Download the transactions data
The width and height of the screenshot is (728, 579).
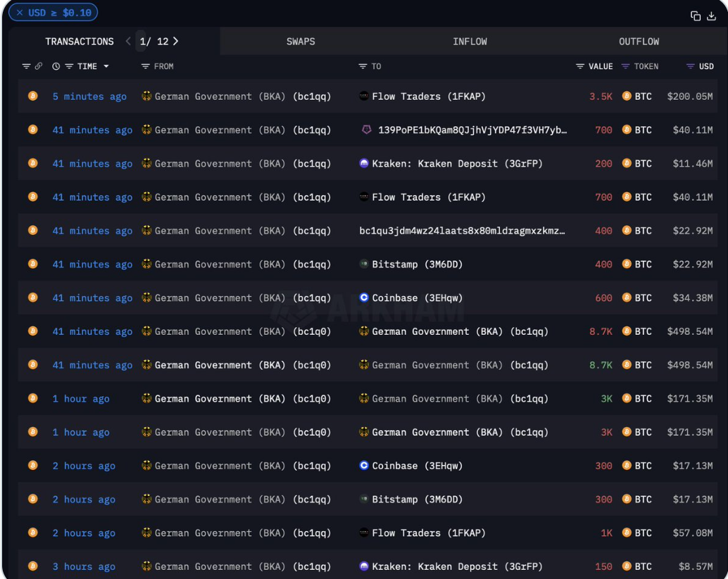(711, 16)
